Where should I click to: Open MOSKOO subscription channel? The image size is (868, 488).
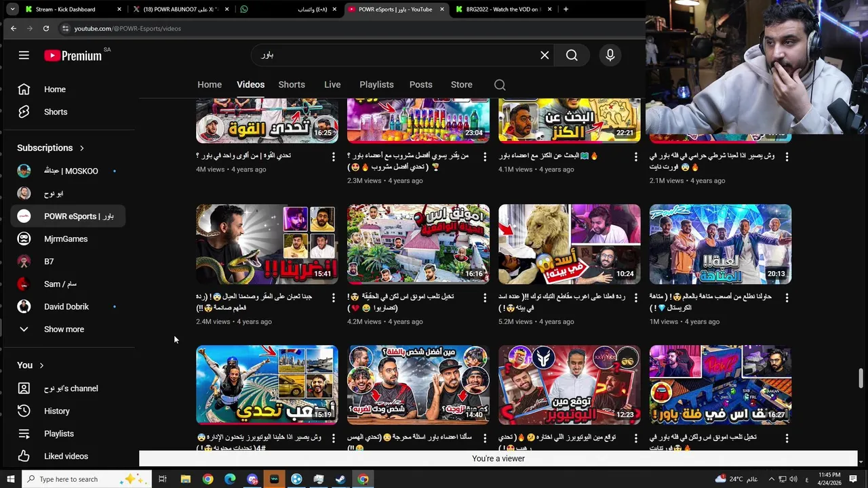tap(68, 171)
